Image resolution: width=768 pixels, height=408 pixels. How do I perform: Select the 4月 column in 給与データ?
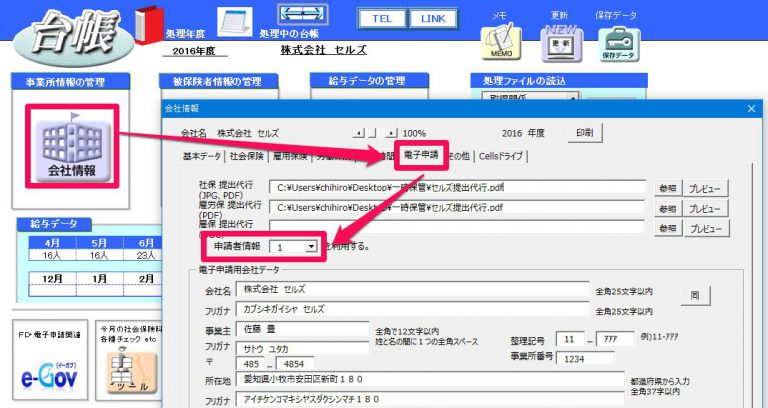52,243
